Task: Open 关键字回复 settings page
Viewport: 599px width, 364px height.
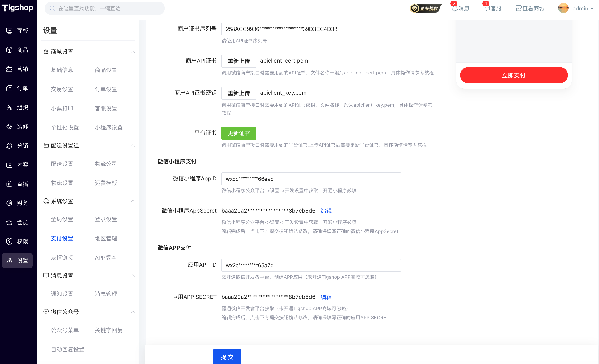Action: pos(109,330)
